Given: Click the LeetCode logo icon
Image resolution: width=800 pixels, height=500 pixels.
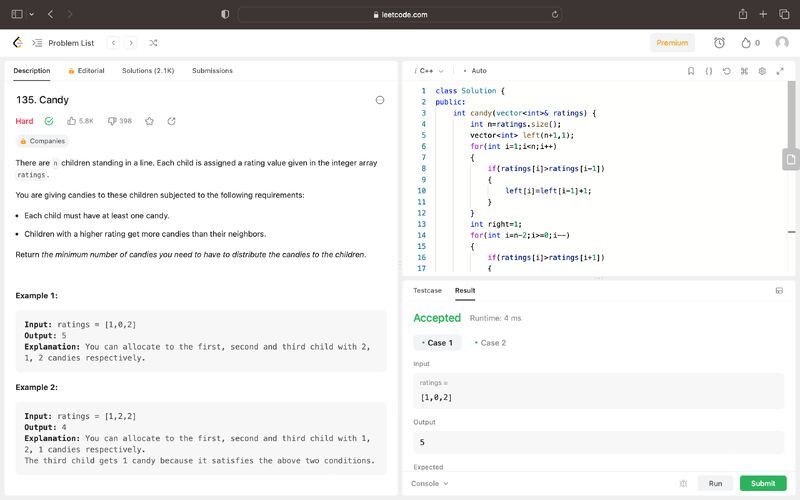Looking at the screenshot, I should (x=18, y=42).
